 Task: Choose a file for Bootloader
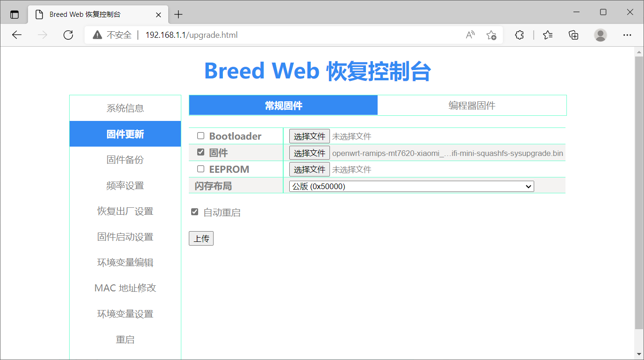point(309,136)
